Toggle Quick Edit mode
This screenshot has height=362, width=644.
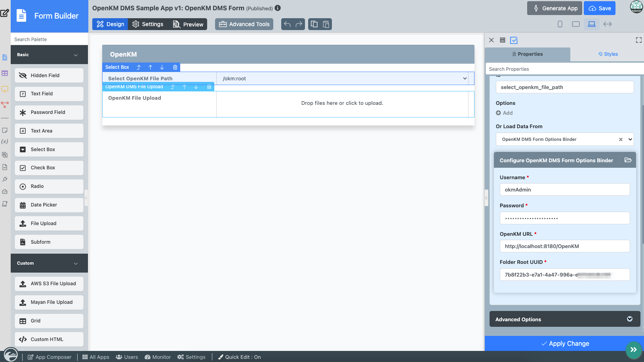(x=239, y=357)
